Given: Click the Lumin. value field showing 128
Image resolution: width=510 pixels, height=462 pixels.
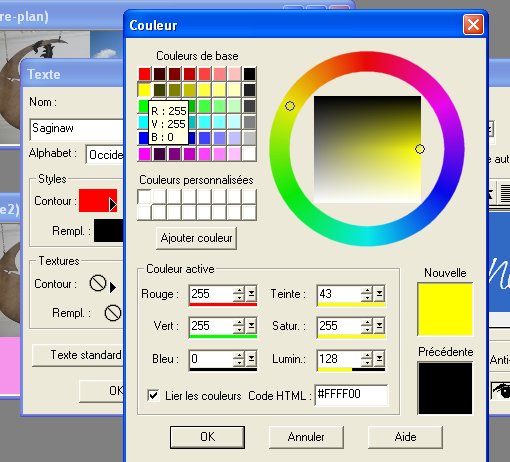Looking at the screenshot, I should 339,359.
